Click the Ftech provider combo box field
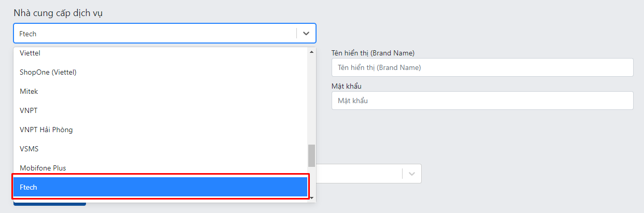The width and height of the screenshot is (644, 213). coord(165,33)
